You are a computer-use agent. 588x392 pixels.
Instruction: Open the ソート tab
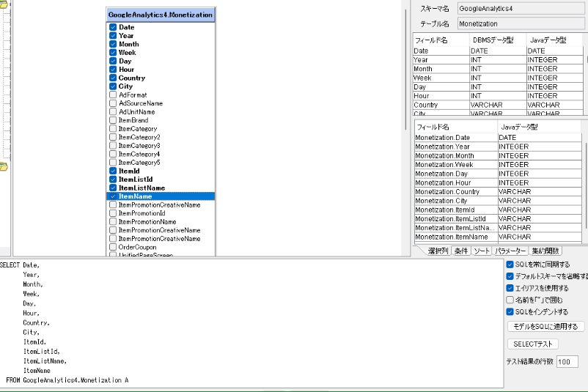pos(481,251)
